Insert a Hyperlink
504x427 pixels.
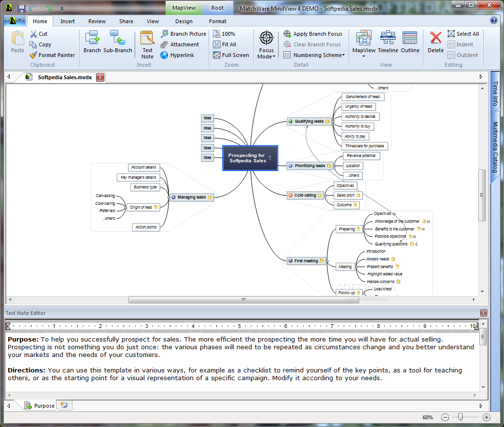pyautogui.click(x=178, y=55)
